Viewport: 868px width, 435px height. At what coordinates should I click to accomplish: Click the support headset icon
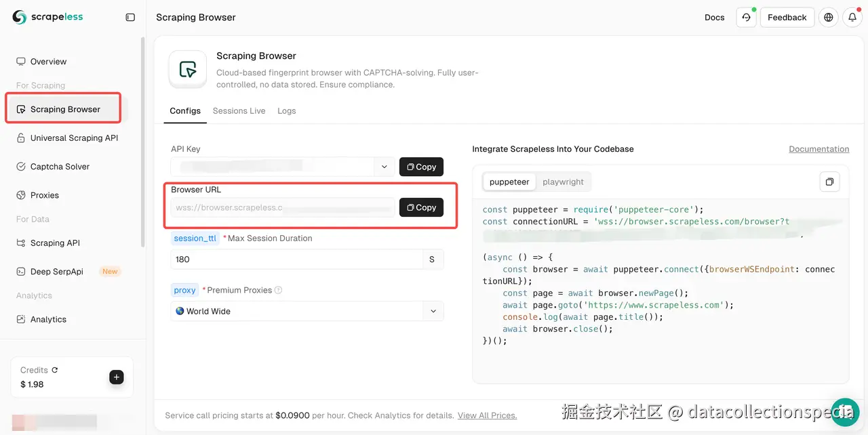click(746, 18)
